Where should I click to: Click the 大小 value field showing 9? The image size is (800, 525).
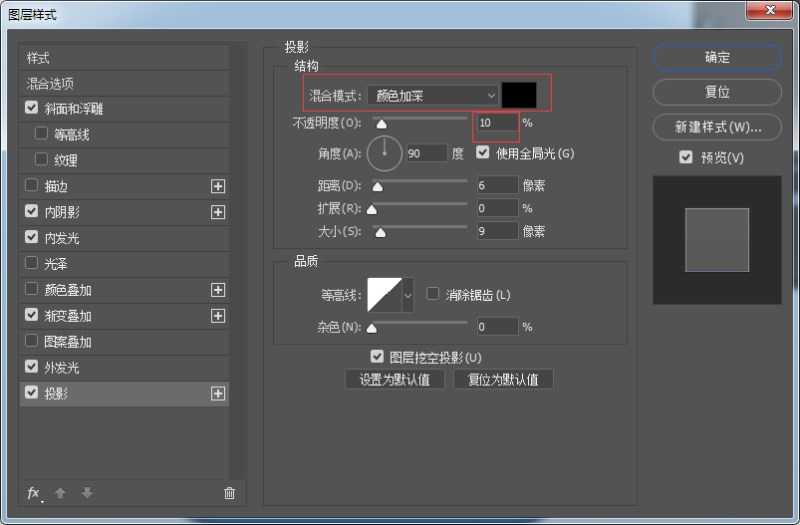[x=497, y=232]
